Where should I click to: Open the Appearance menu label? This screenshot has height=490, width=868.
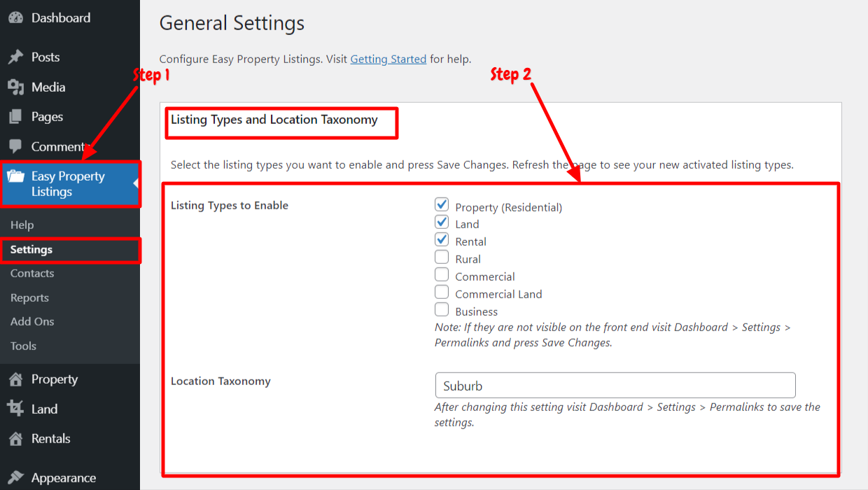(64, 478)
